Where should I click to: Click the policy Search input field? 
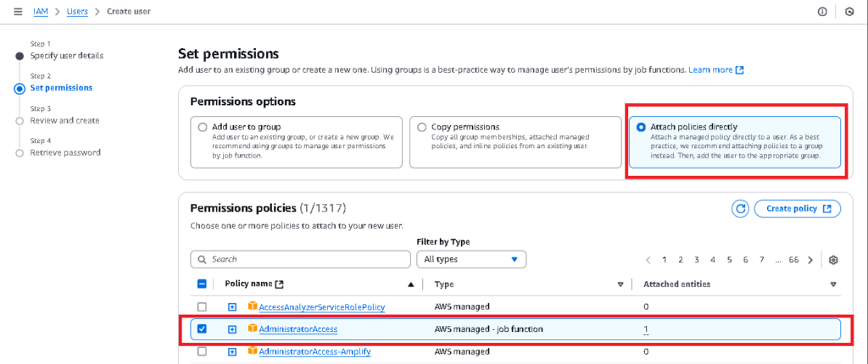[x=301, y=259]
